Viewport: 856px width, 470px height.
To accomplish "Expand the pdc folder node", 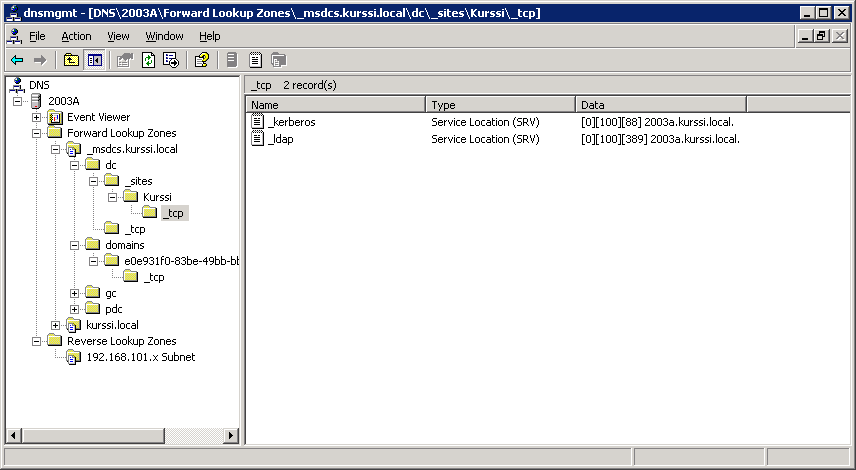I will click(x=74, y=310).
